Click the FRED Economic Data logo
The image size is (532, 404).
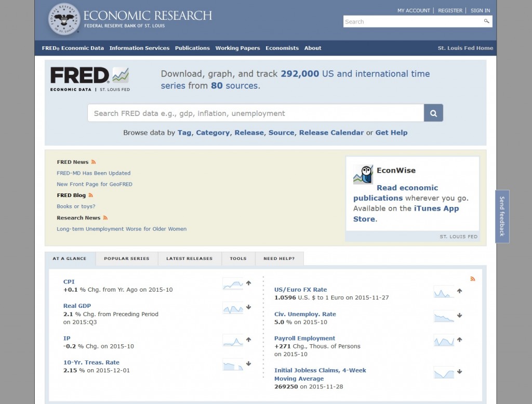tap(90, 79)
